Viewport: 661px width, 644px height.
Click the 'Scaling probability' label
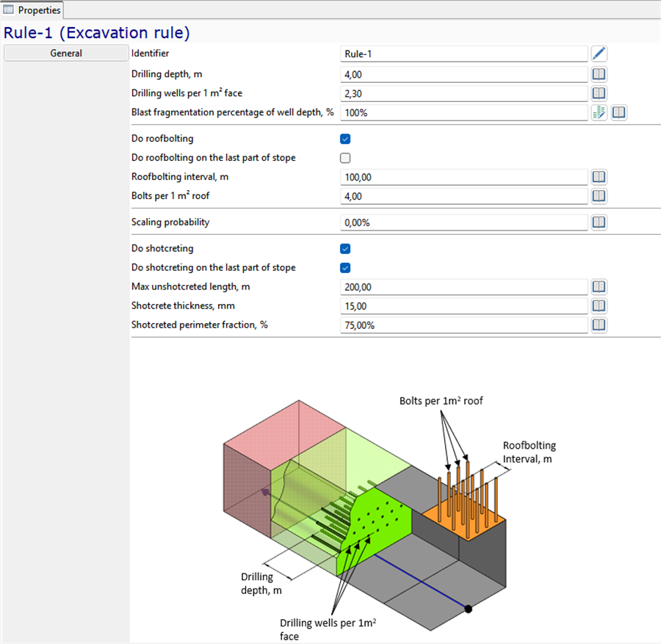170,222
